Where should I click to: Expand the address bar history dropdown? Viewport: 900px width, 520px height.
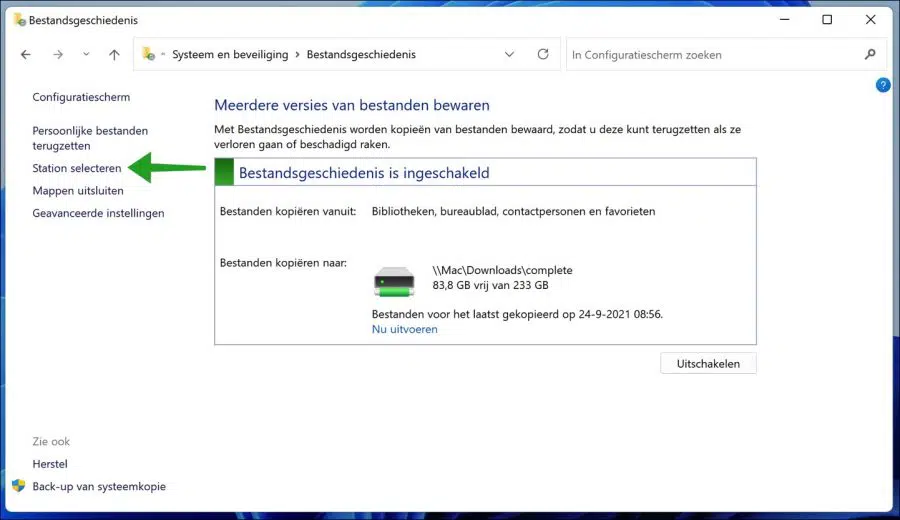pyautogui.click(x=509, y=55)
